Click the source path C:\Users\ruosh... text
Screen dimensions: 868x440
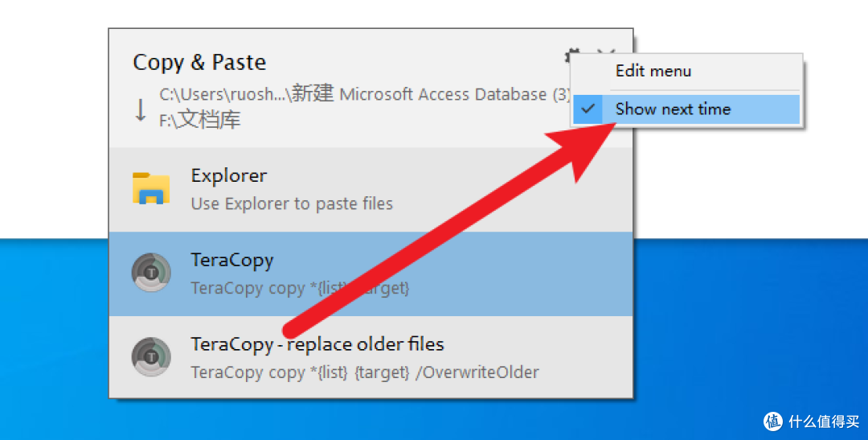[365, 94]
